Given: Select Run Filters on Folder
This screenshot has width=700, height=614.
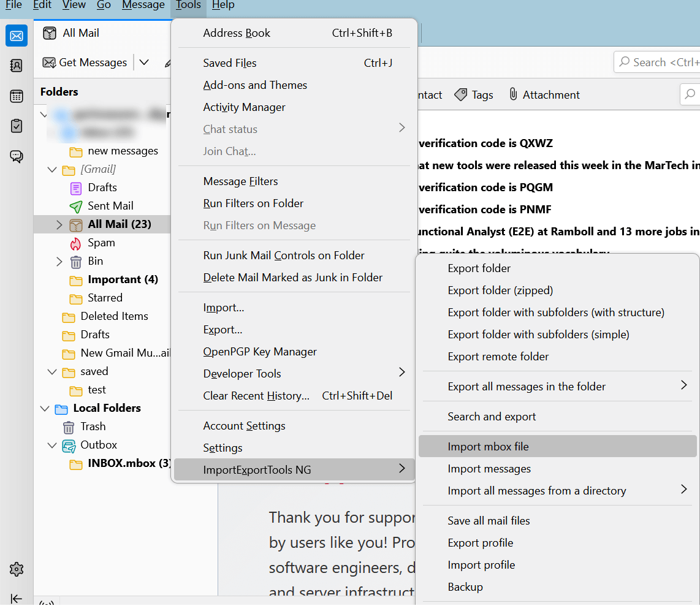Looking at the screenshot, I should pos(294,203).
